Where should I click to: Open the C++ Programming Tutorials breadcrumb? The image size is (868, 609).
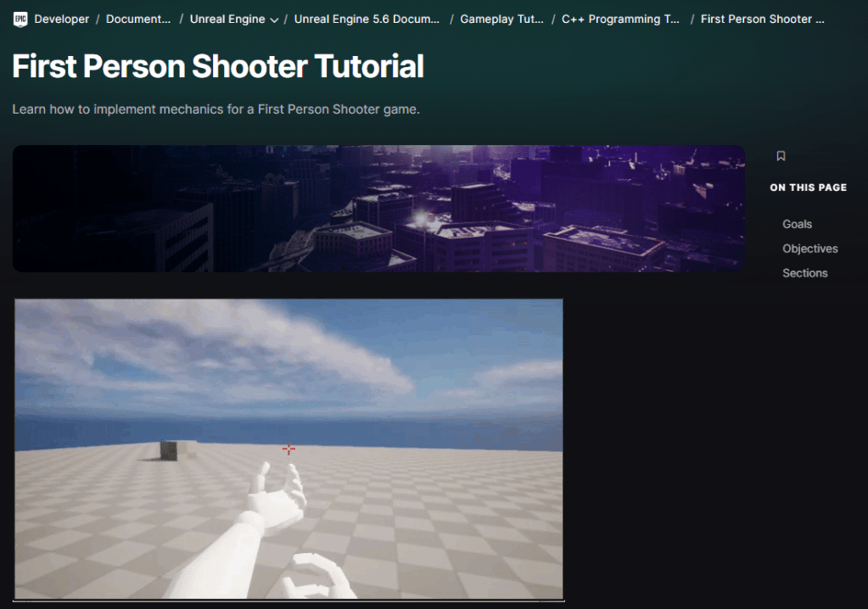(620, 19)
